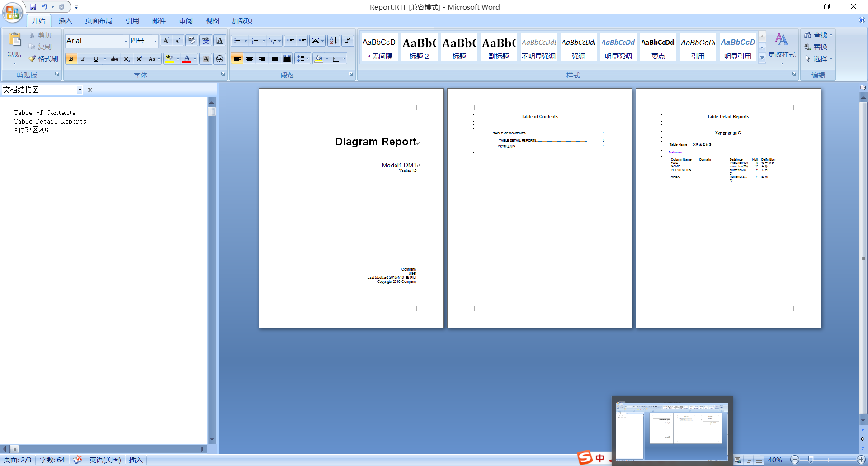The width and height of the screenshot is (868, 466).
Task: Click the font color red A swatch
Action: [x=186, y=59]
